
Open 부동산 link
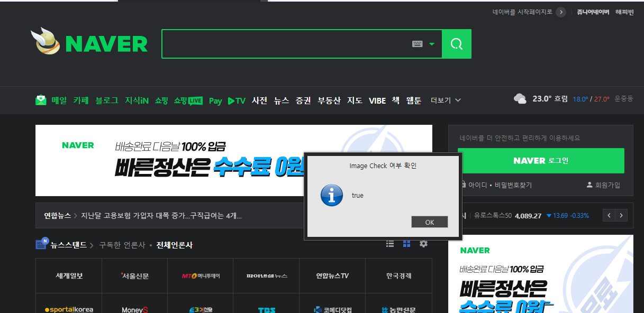click(x=329, y=100)
